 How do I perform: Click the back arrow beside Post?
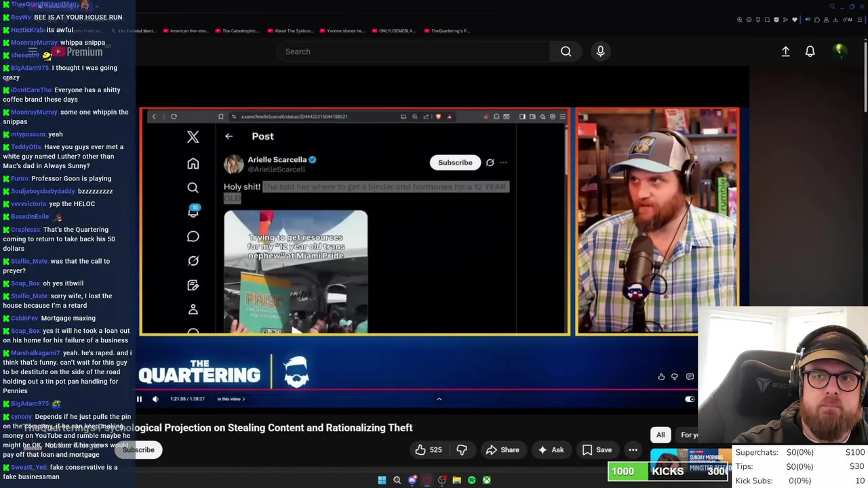[229, 136]
